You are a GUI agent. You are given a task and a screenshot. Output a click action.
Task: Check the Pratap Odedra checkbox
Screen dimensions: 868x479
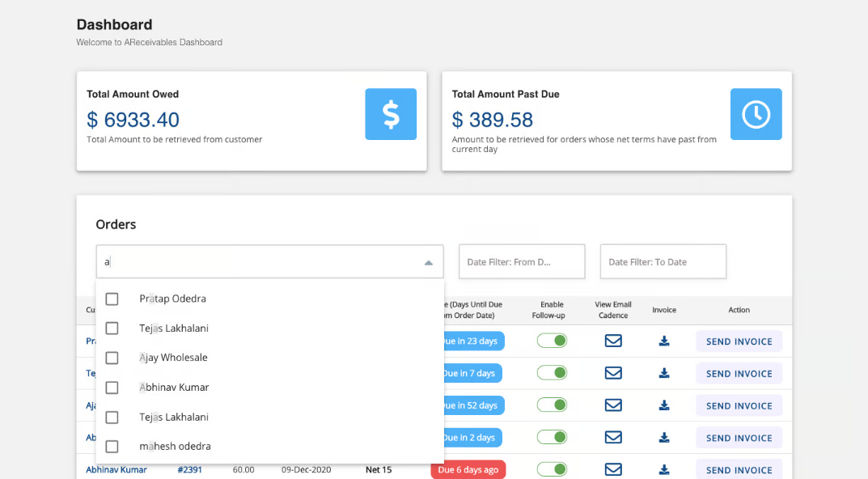click(112, 299)
